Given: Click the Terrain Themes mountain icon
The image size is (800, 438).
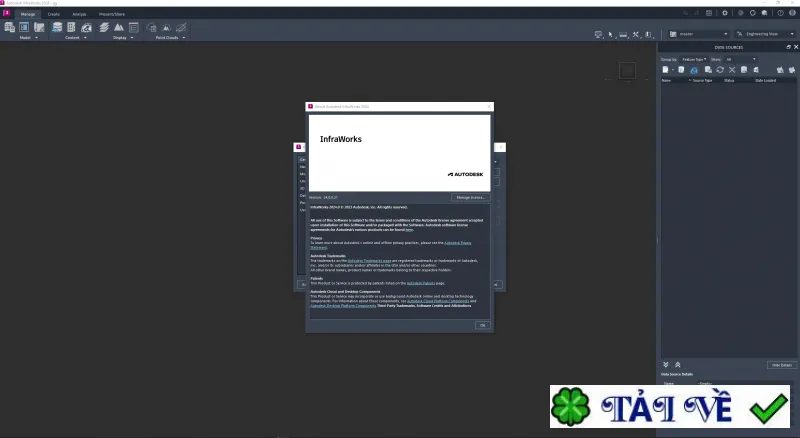Looking at the screenshot, I should pos(119,28).
